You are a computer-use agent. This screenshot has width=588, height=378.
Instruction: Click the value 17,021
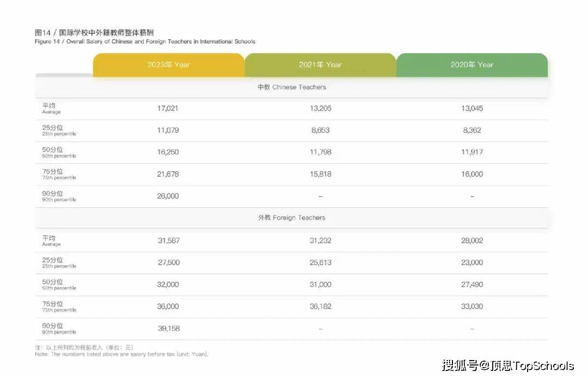point(168,108)
